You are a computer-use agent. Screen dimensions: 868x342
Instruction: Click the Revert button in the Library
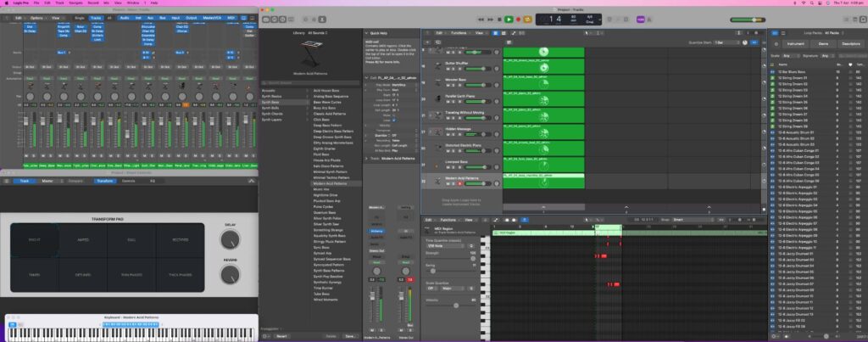281,336
